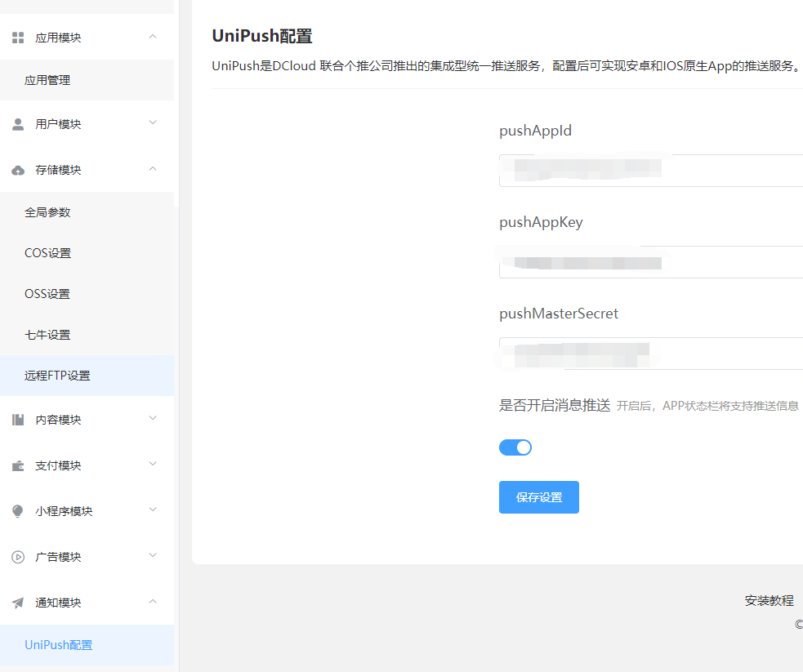Click the pushAppKey input field
Viewport: 803px width, 672px height.
651,262
